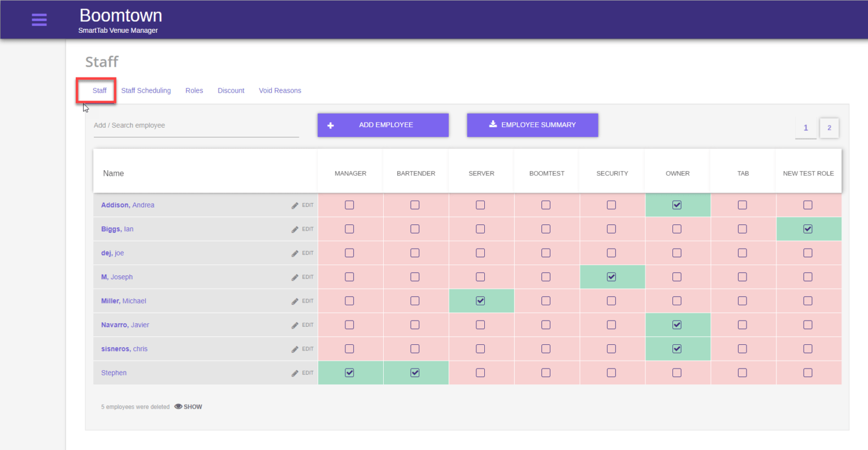Go to page 2 of the employee list
The width and height of the screenshot is (868, 450).
(x=829, y=128)
